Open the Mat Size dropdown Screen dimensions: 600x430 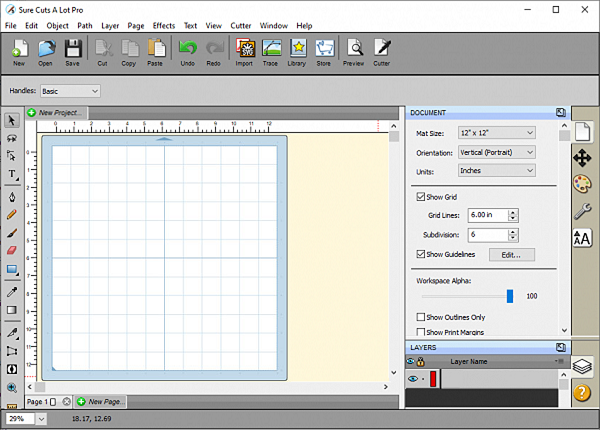pyautogui.click(x=497, y=133)
